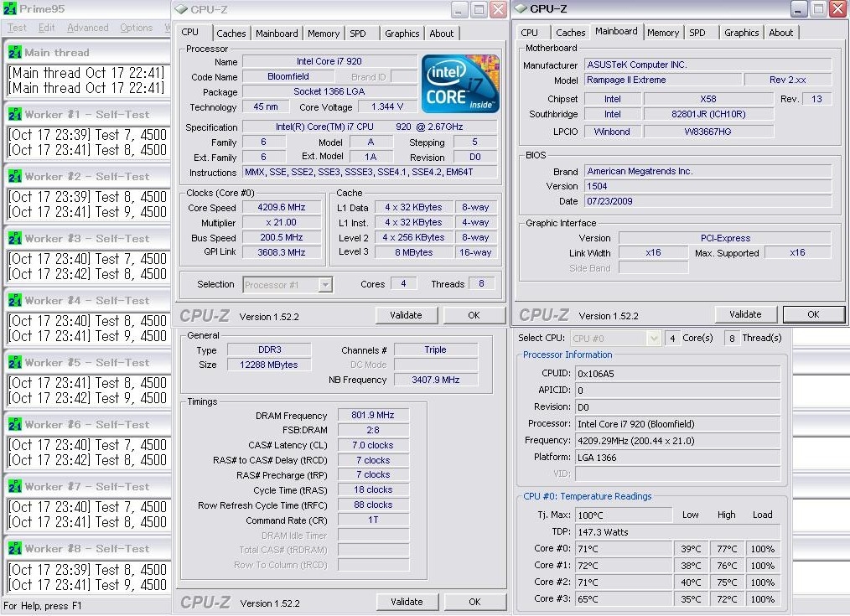
Task: Open the SPD tab in Mainboard window
Action: tap(697, 33)
